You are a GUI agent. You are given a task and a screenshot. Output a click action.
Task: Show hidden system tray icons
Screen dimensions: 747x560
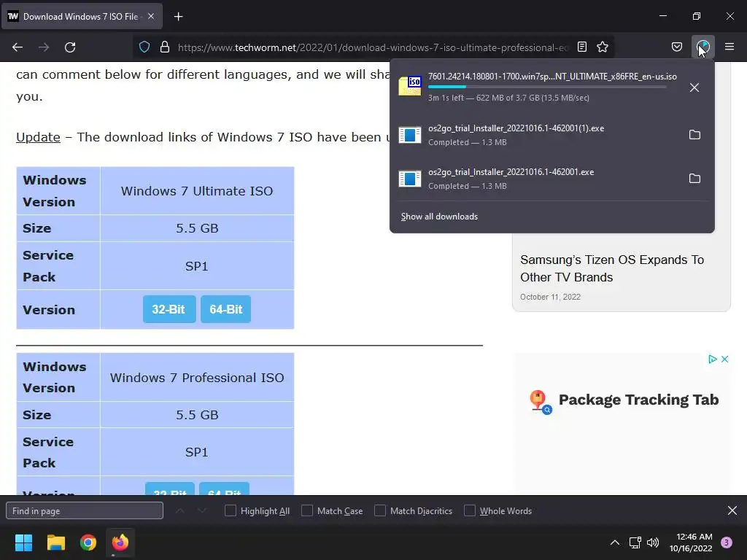tap(615, 542)
